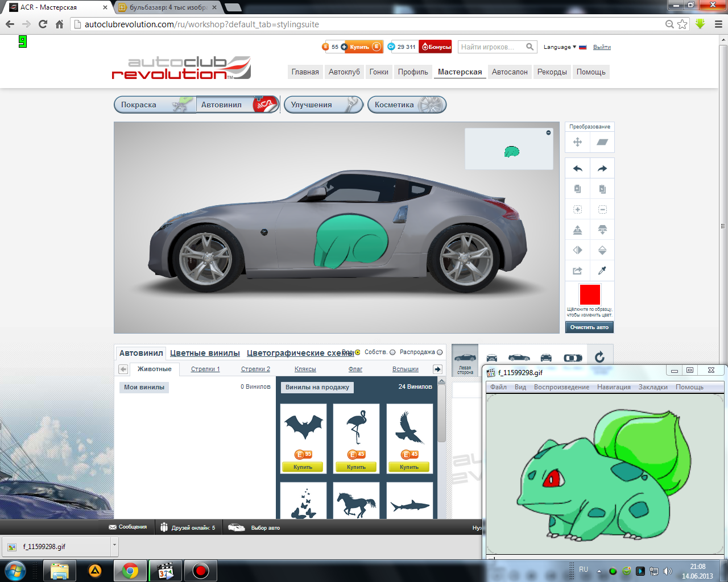Buy the eagle vinyl

point(409,467)
